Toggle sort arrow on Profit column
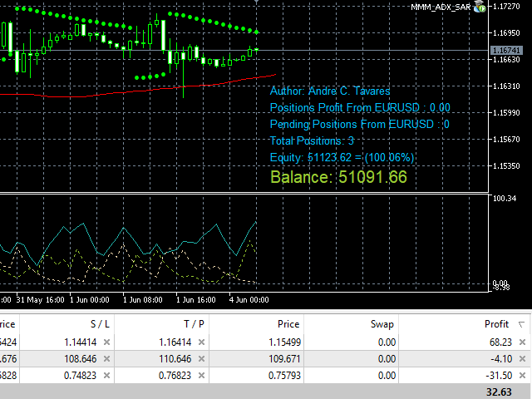 tap(522, 324)
